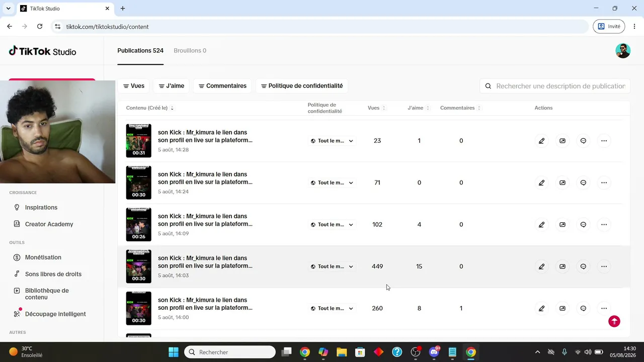644x362 pixels.
Task: Open Sons libres de droits
Action: (52, 274)
